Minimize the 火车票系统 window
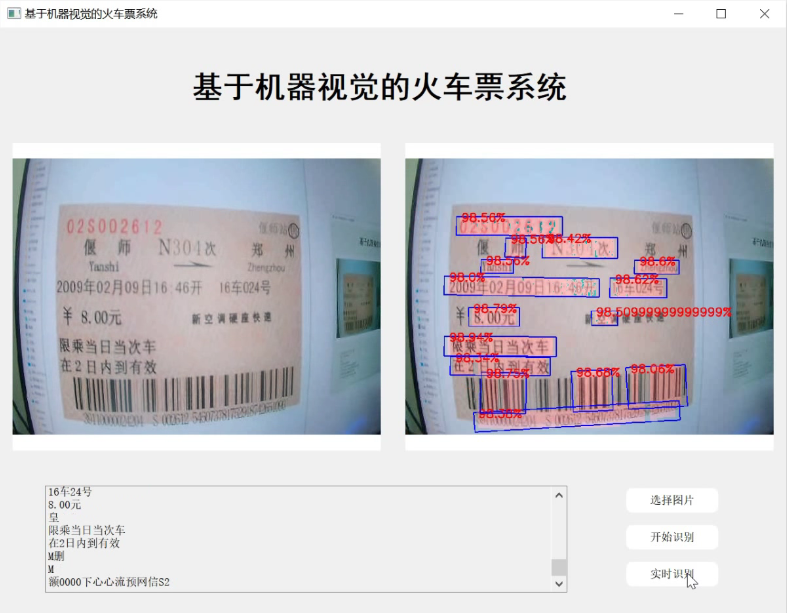 click(679, 14)
